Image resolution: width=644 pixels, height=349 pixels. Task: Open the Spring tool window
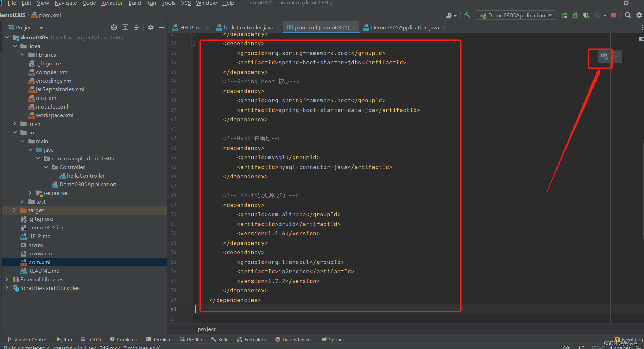tap(332, 340)
